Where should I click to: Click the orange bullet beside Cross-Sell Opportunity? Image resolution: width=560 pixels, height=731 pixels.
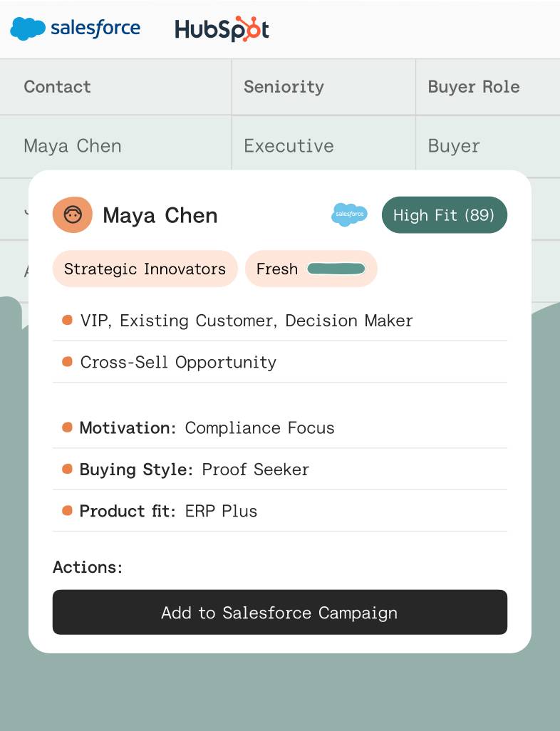(x=67, y=362)
